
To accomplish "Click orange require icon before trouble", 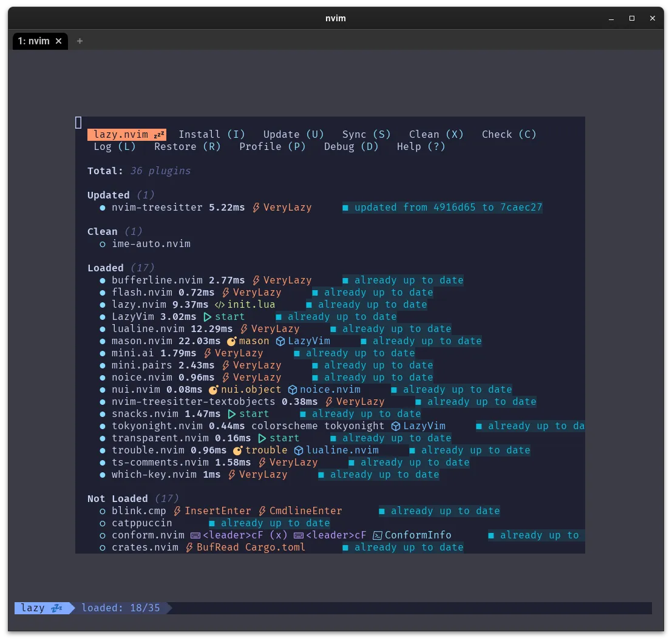I will click(x=238, y=450).
